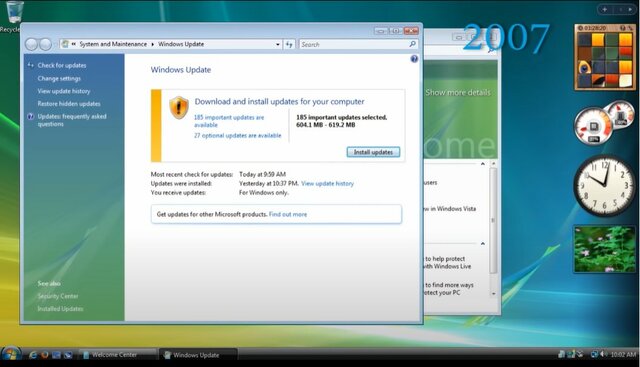Click the search magnifier icon
The image size is (640, 367).
pos(413,44)
